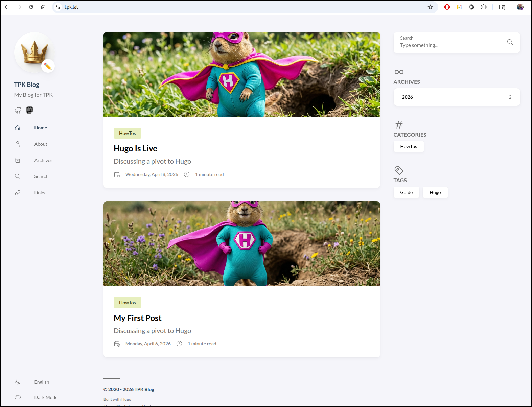This screenshot has height=407, width=532.
Task: Open the My First Post cover image
Action: point(241,243)
